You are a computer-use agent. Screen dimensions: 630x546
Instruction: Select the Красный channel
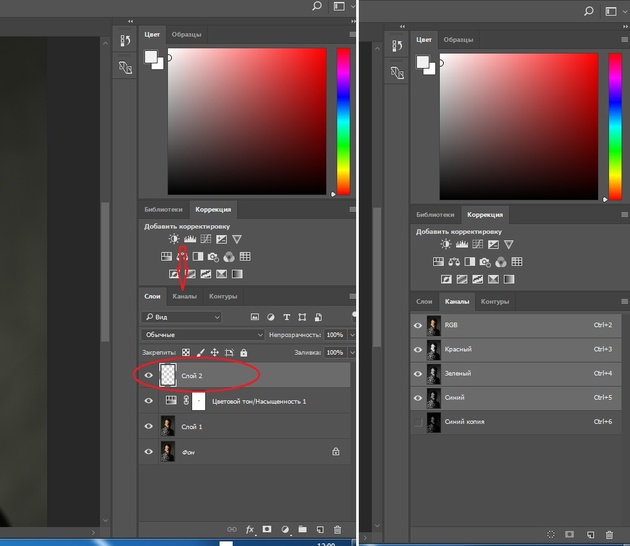click(515, 350)
